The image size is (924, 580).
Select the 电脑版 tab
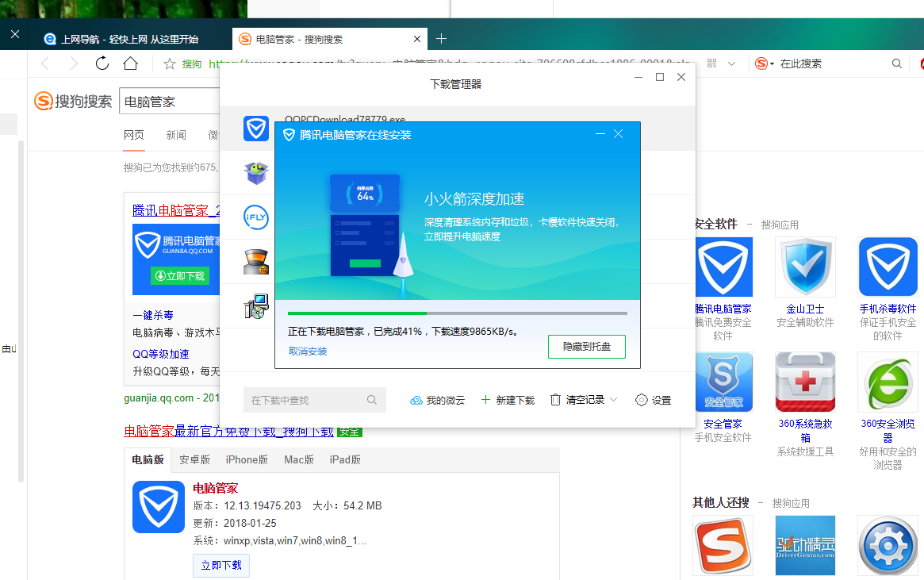pyautogui.click(x=148, y=459)
